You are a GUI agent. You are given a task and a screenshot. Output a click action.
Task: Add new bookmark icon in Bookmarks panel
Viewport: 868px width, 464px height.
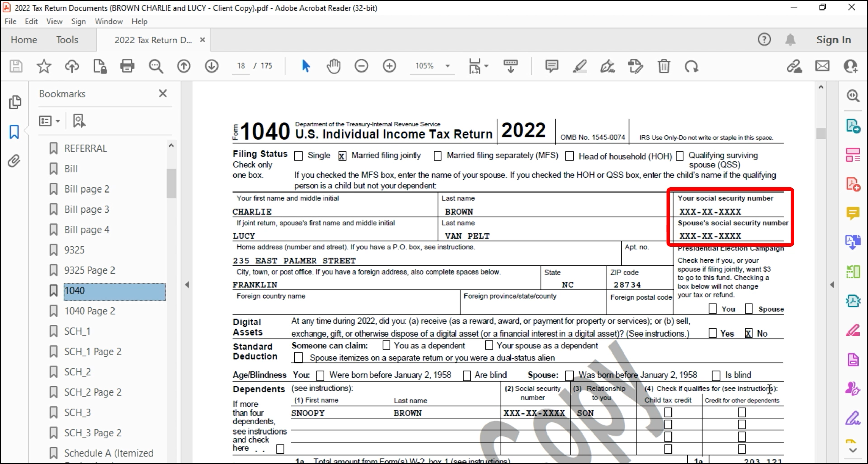[79, 121]
